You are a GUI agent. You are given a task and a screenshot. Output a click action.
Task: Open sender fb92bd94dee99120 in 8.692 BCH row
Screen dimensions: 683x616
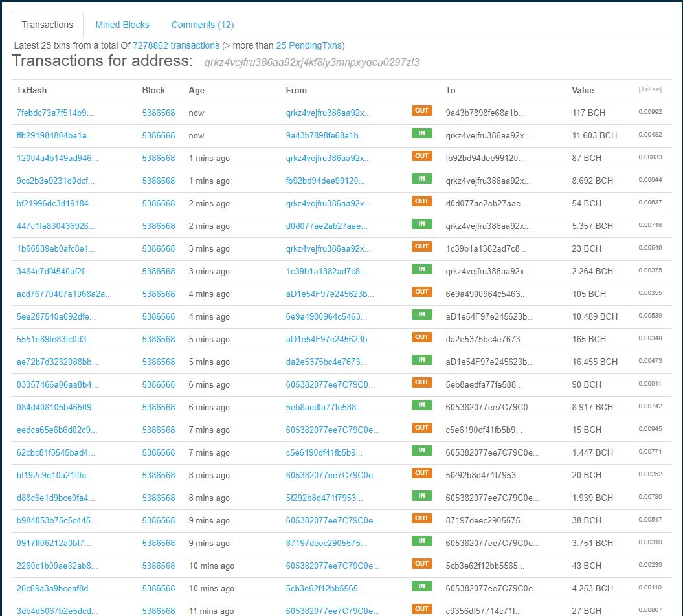coord(326,181)
